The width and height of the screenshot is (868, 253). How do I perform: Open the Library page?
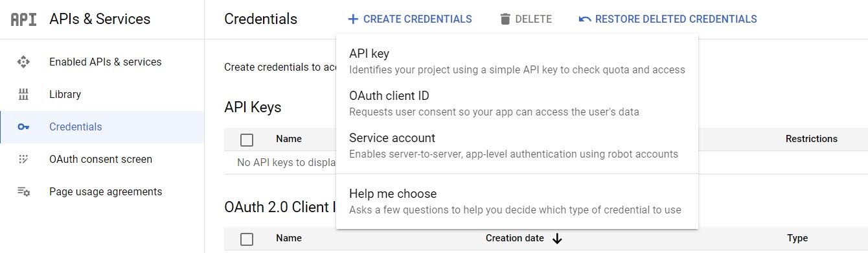click(102, 95)
